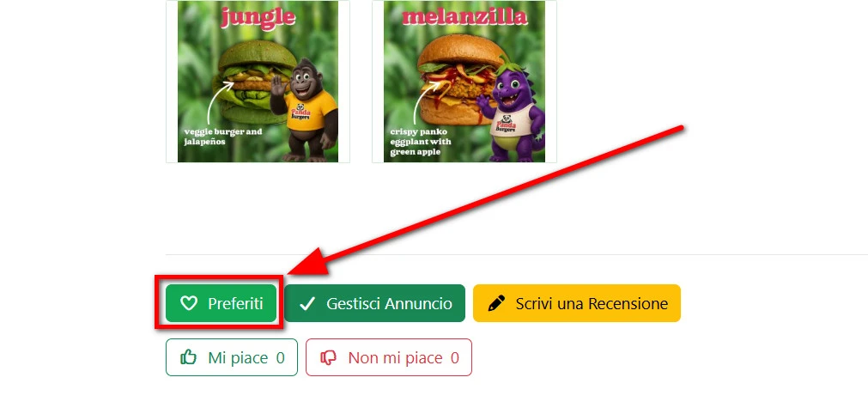Screen dimensions: 868x414
Task: Open the melanzilla burger thumbnail
Action: (x=464, y=82)
